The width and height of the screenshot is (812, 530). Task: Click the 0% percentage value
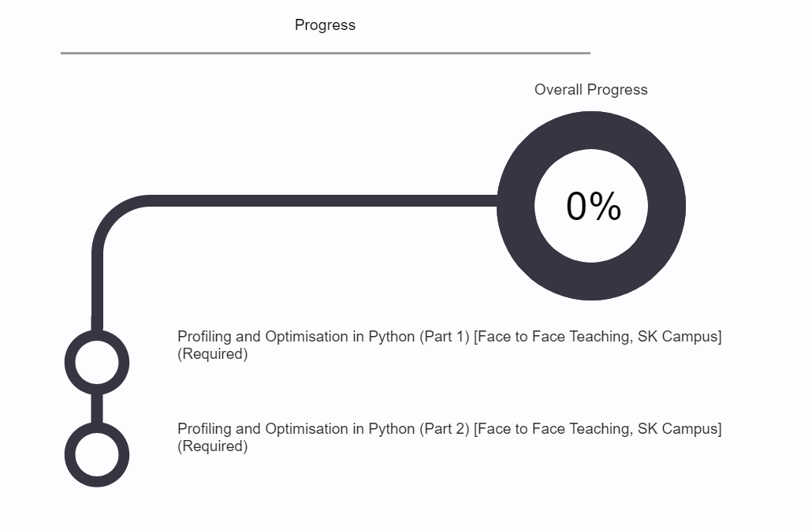pyautogui.click(x=593, y=207)
